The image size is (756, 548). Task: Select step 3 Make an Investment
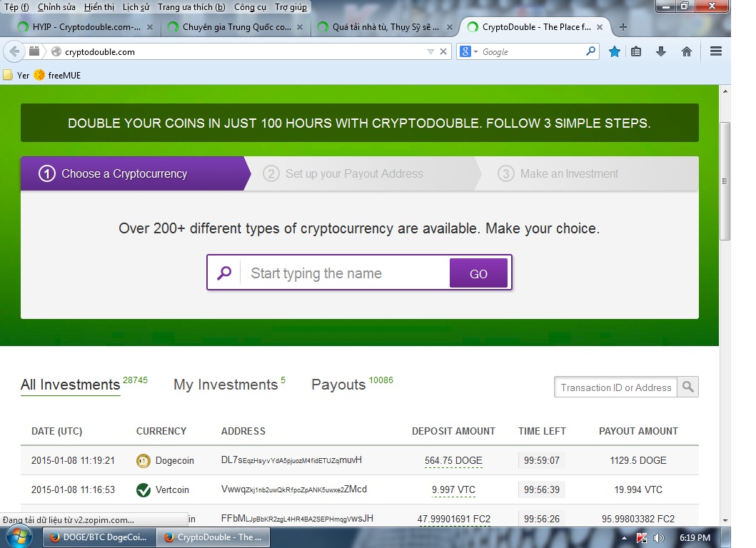586,173
